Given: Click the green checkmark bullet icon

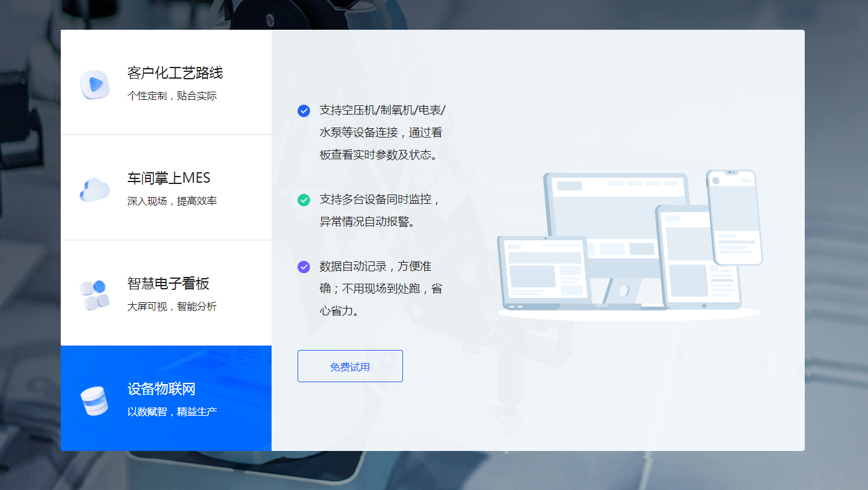Looking at the screenshot, I should [x=304, y=200].
